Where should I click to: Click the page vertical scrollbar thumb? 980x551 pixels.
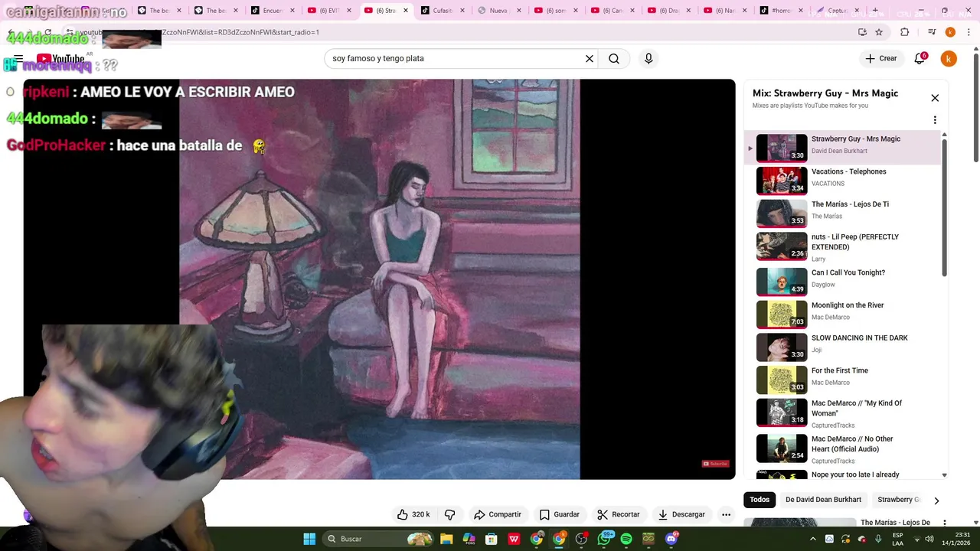pyautogui.click(x=975, y=107)
